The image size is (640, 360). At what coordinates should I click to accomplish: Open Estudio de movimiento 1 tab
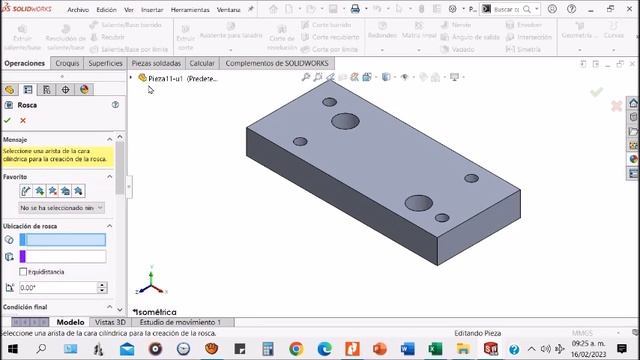click(x=180, y=322)
